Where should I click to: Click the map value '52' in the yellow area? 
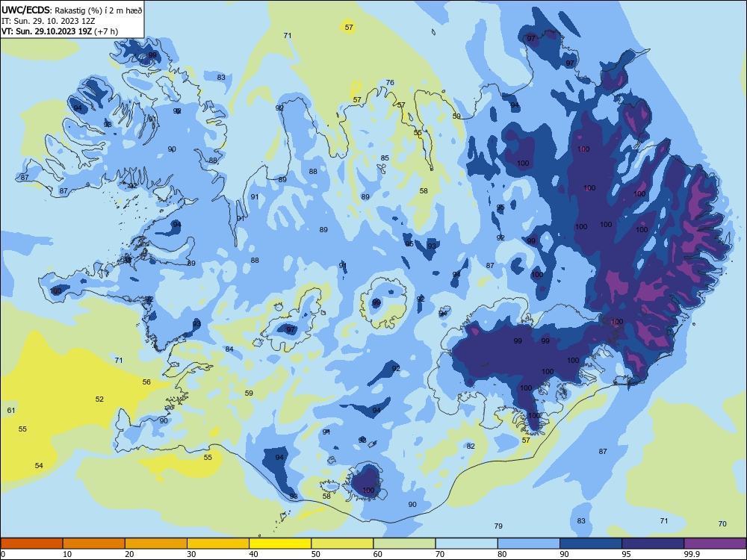[99, 399]
